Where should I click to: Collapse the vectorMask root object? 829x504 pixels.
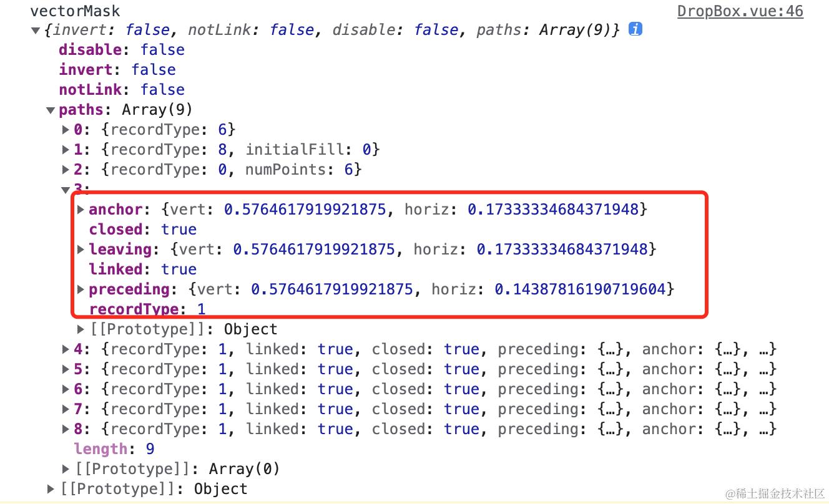click(35, 30)
